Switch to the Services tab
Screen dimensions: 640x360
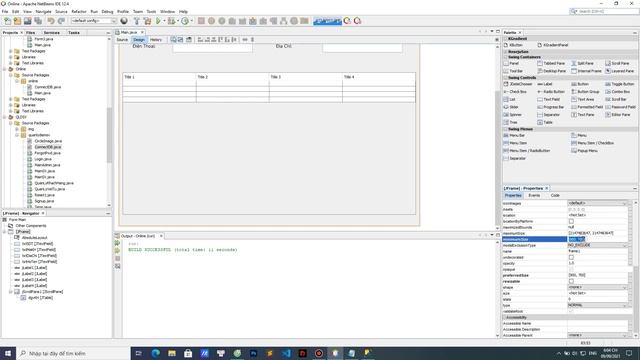tap(51, 33)
